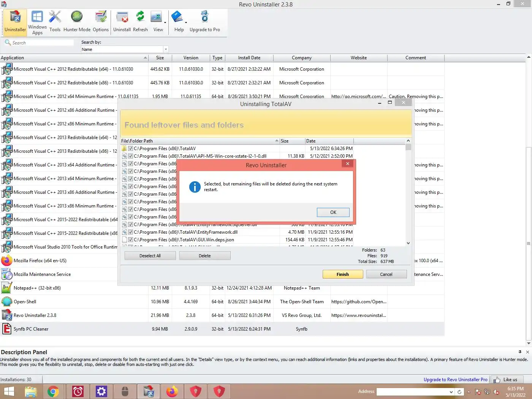
Task: Click the info icon in the message box
Action: [195, 187]
